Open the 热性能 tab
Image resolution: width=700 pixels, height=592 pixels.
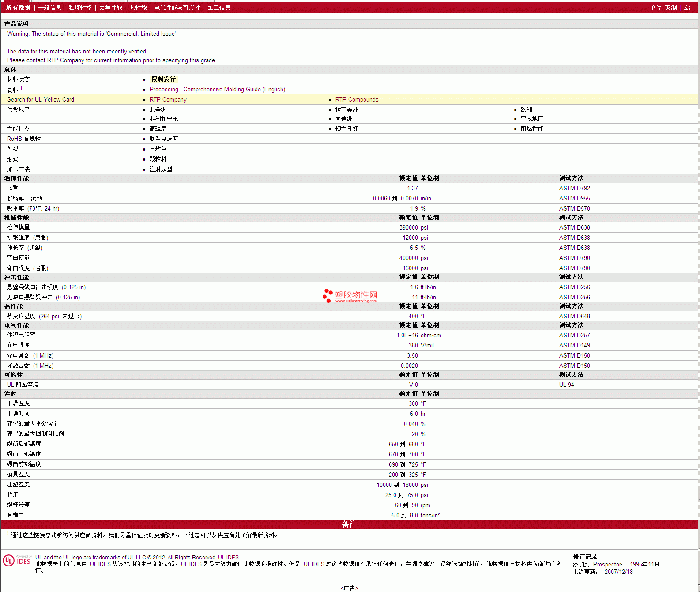[x=138, y=8]
